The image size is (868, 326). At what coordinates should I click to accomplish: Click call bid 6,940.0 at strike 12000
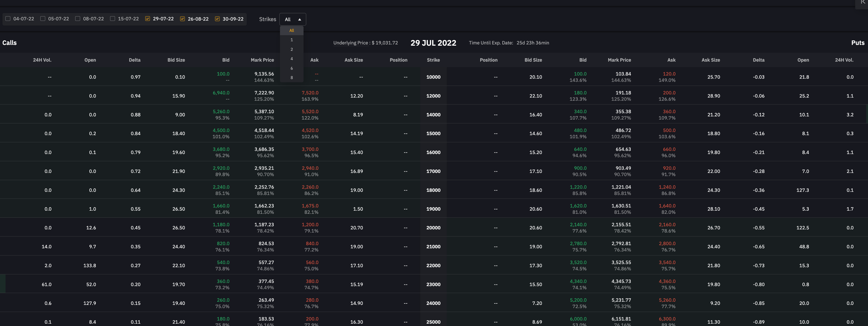tap(221, 93)
